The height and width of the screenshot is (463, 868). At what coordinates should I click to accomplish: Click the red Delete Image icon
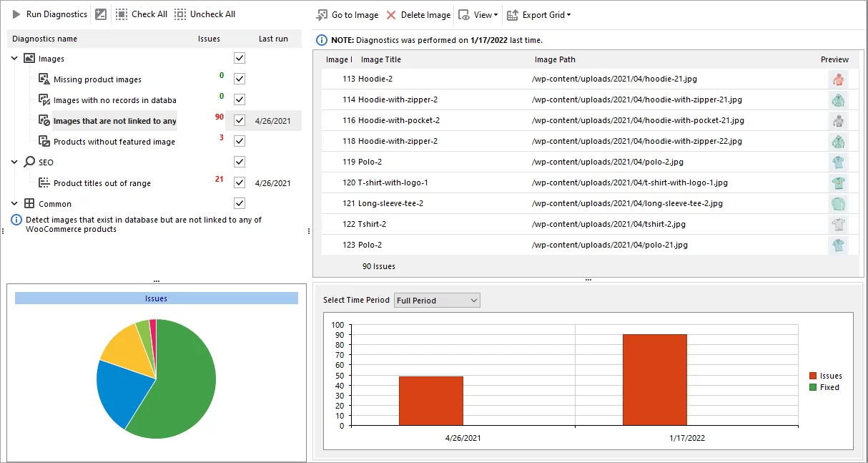tap(391, 14)
